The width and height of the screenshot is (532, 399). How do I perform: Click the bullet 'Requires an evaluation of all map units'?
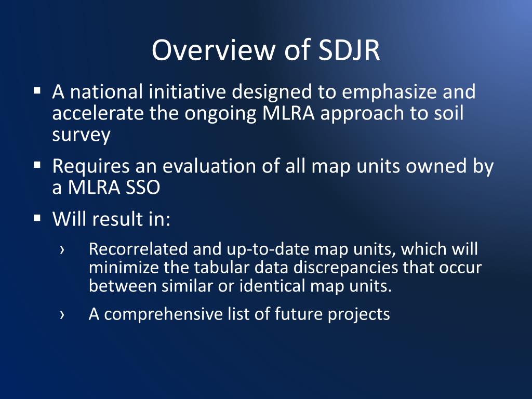(x=273, y=177)
